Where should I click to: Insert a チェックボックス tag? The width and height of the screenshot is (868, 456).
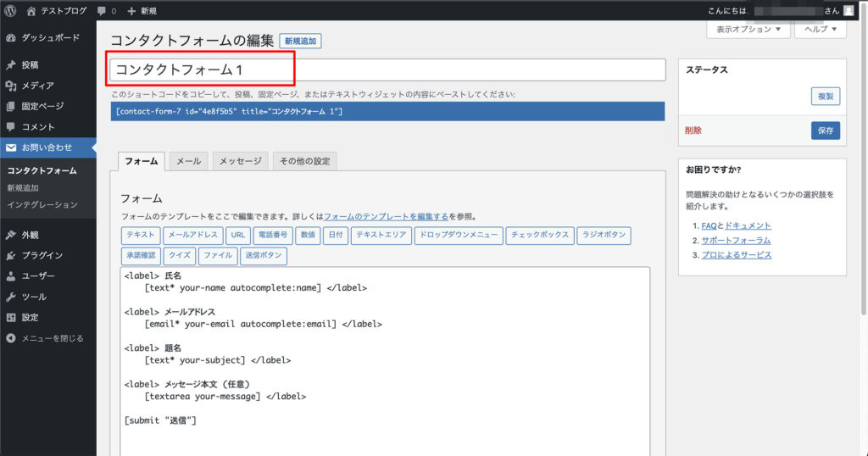540,235
